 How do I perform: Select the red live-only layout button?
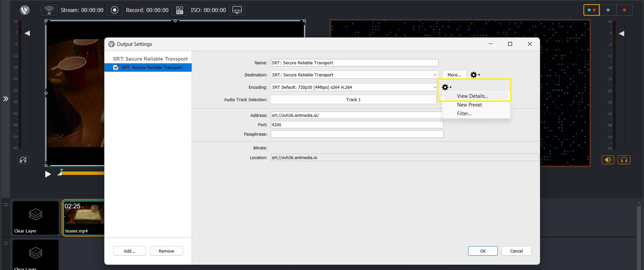tap(624, 10)
